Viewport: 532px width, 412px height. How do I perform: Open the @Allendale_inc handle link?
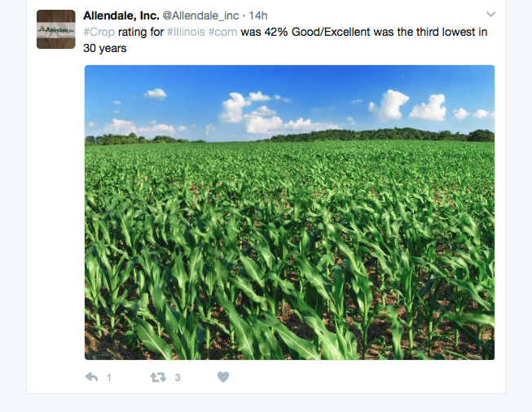(200, 15)
